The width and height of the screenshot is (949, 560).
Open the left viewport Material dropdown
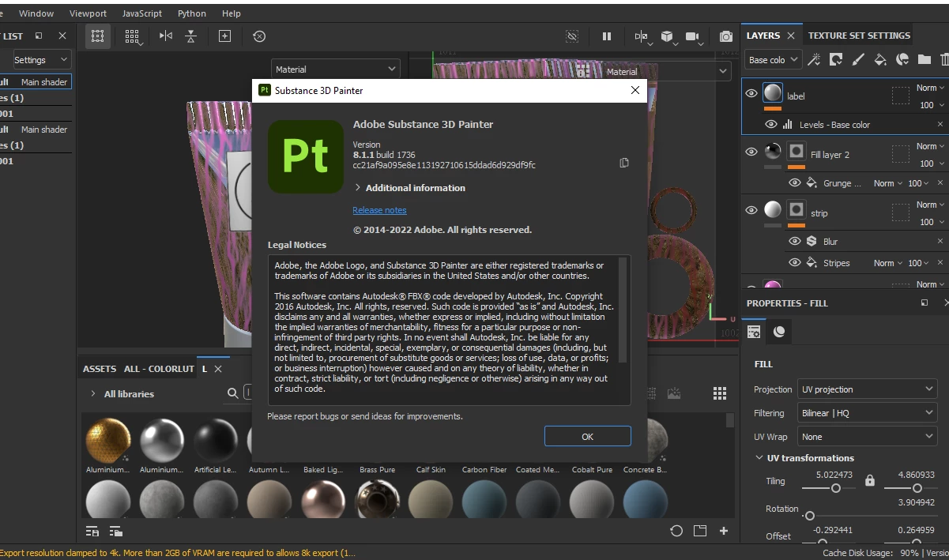pyautogui.click(x=336, y=70)
